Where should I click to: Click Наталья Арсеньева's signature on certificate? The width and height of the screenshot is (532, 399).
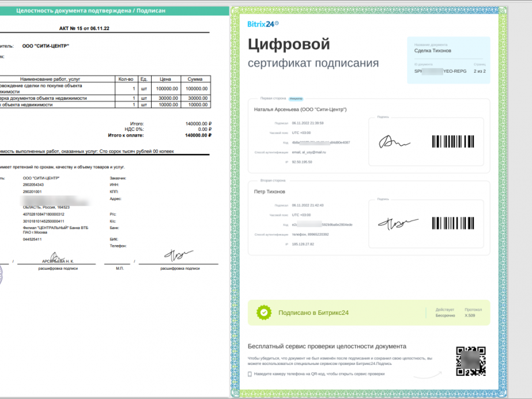[394, 141]
